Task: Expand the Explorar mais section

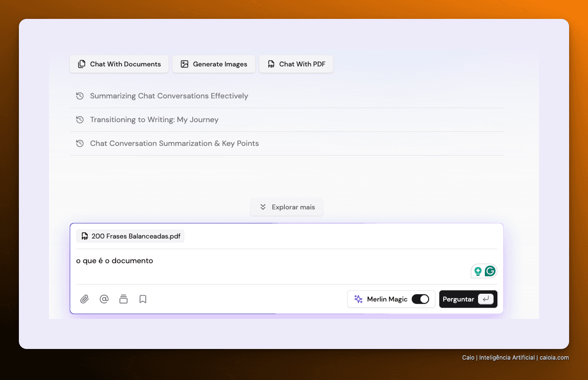Action: [x=287, y=207]
